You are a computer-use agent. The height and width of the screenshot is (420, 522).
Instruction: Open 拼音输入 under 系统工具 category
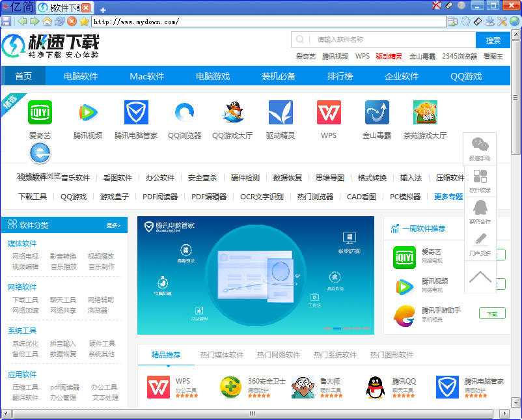(x=63, y=343)
